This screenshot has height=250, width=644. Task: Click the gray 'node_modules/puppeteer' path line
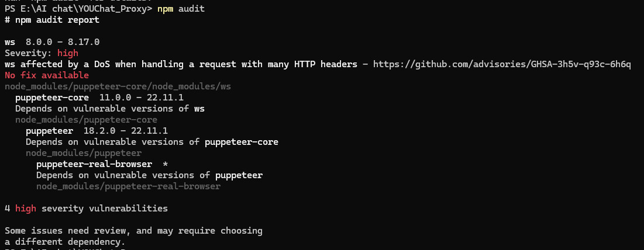[x=84, y=153]
